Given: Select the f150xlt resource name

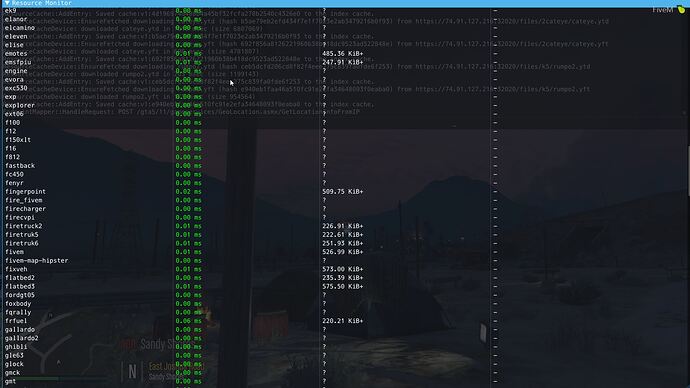Looking at the screenshot, I should pos(18,140).
